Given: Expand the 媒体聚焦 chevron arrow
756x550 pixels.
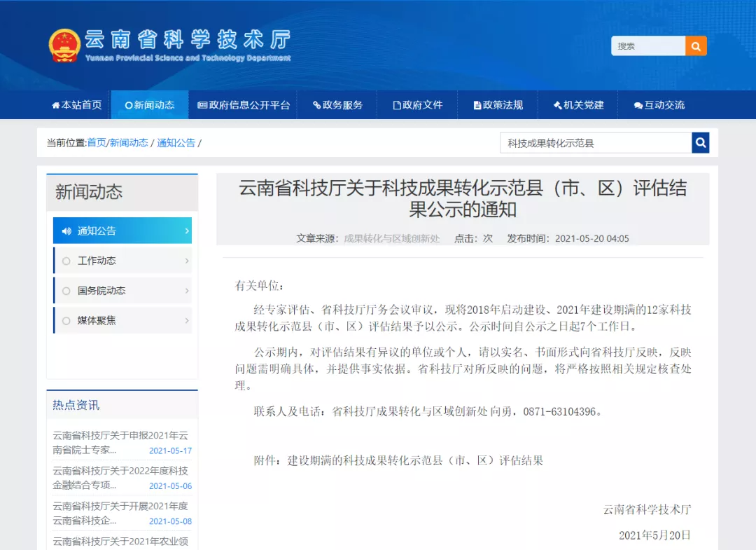Looking at the screenshot, I should click(186, 321).
